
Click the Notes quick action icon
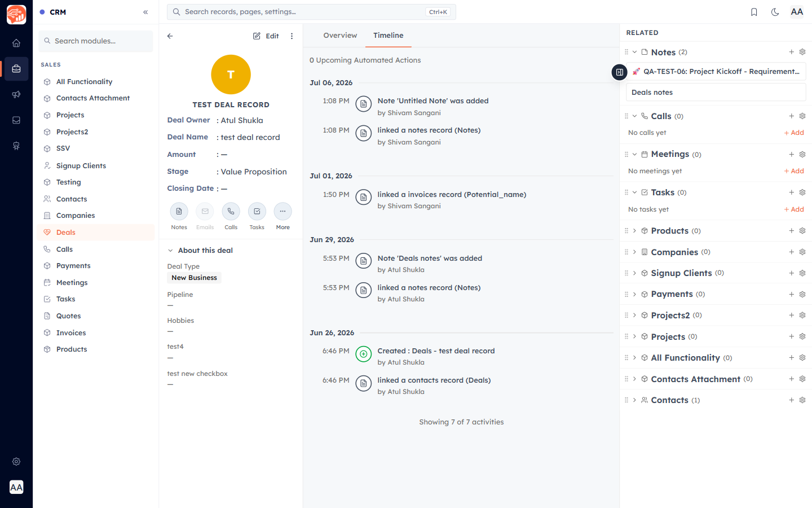coord(179,212)
